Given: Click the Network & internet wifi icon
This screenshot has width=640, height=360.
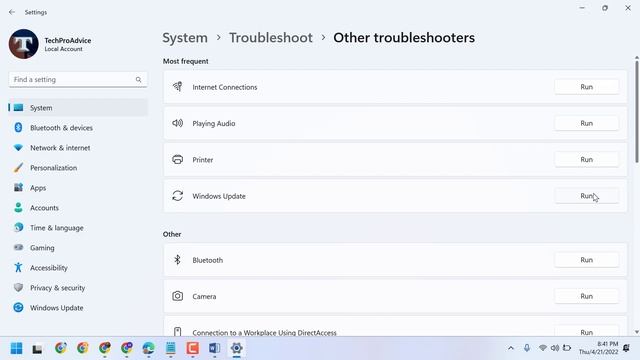Looking at the screenshot, I should point(18,147).
